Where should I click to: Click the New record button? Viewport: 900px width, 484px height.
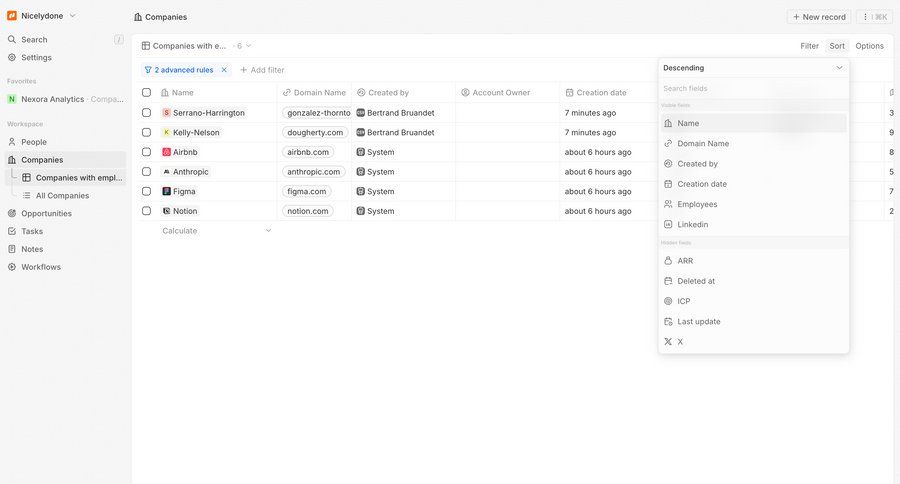click(x=819, y=17)
